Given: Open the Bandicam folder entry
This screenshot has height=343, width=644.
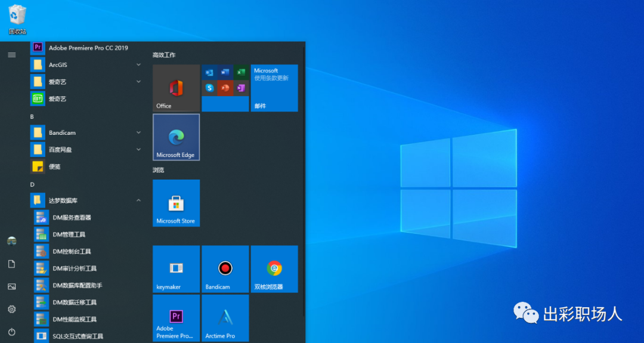Looking at the screenshot, I should pos(87,132).
